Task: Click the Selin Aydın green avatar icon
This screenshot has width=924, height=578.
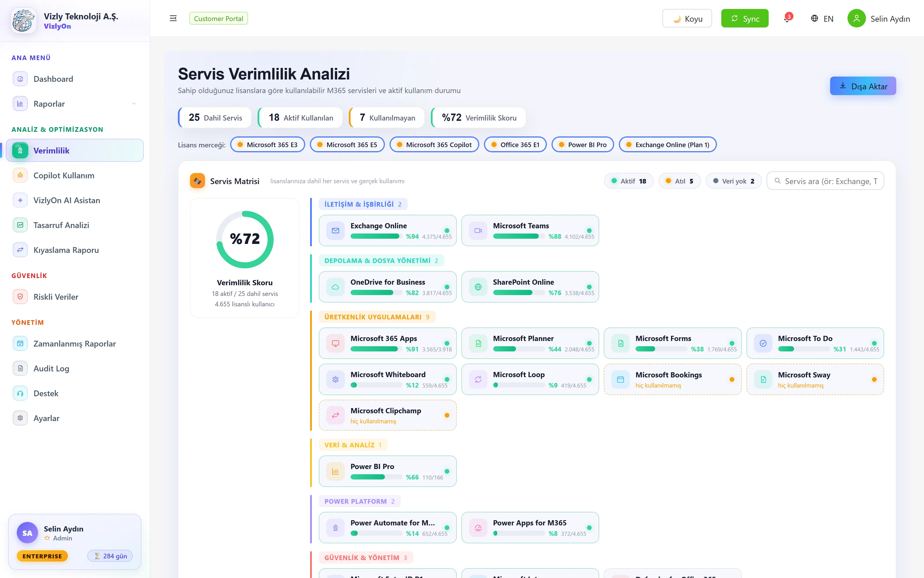Action: click(856, 18)
